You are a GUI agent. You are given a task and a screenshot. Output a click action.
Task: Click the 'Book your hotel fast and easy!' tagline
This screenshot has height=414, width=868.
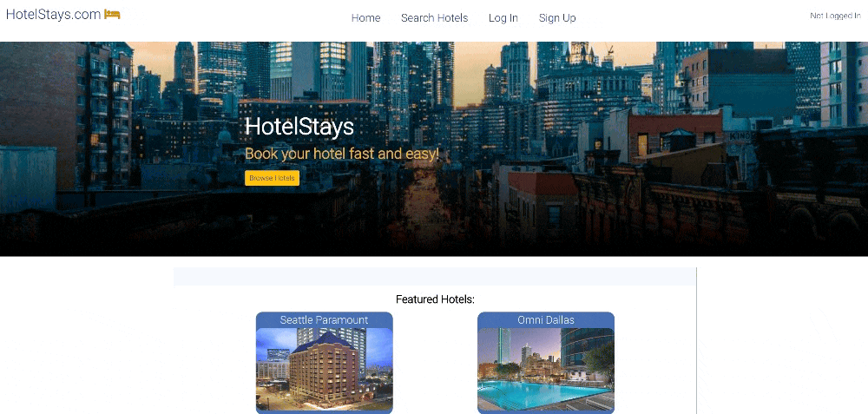tap(342, 154)
